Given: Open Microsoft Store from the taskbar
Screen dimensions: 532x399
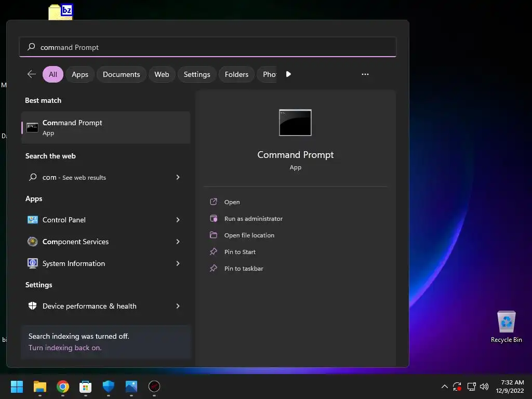Looking at the screenshot, I should pos(86,387).
